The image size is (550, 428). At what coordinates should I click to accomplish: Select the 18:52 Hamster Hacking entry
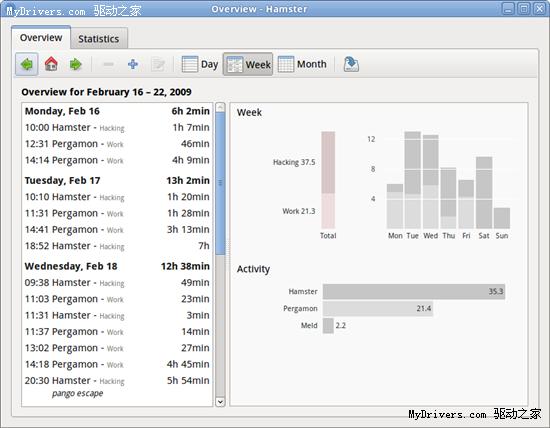117,246
